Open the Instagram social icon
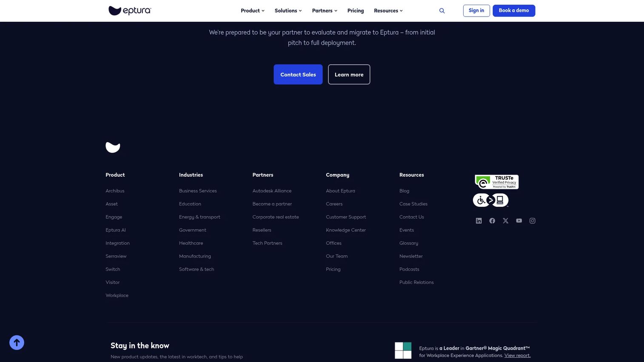Viewport: 644px width, 362px height. [532, 221]
